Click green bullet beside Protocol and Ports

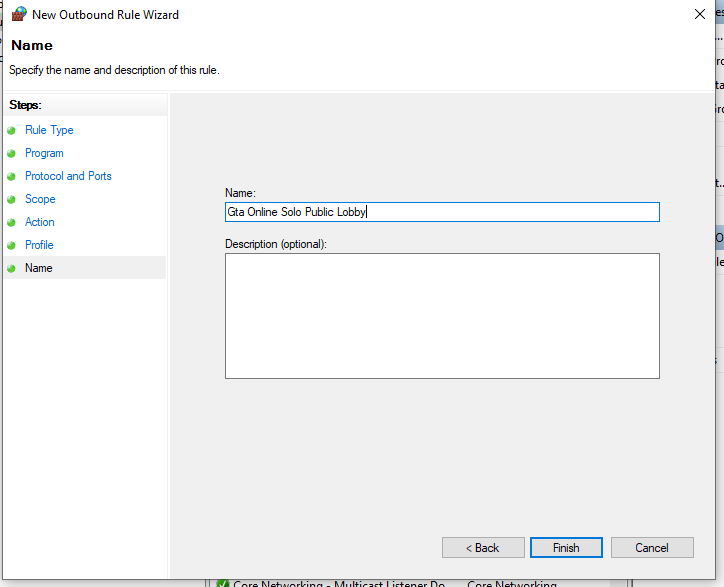click(12, 176)
